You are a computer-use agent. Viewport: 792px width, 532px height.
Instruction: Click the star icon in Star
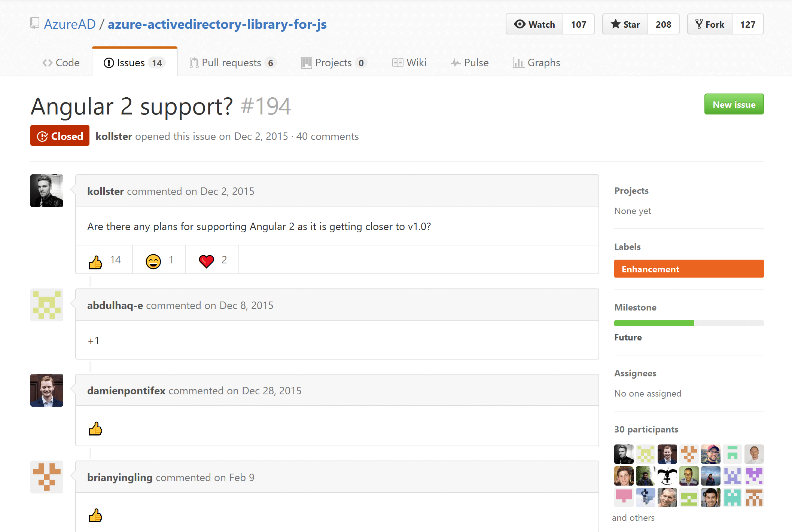click(615, 24)
